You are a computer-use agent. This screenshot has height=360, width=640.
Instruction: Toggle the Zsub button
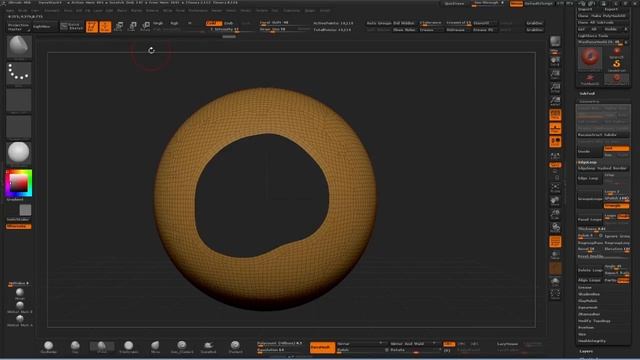click(x=229, y=23)
